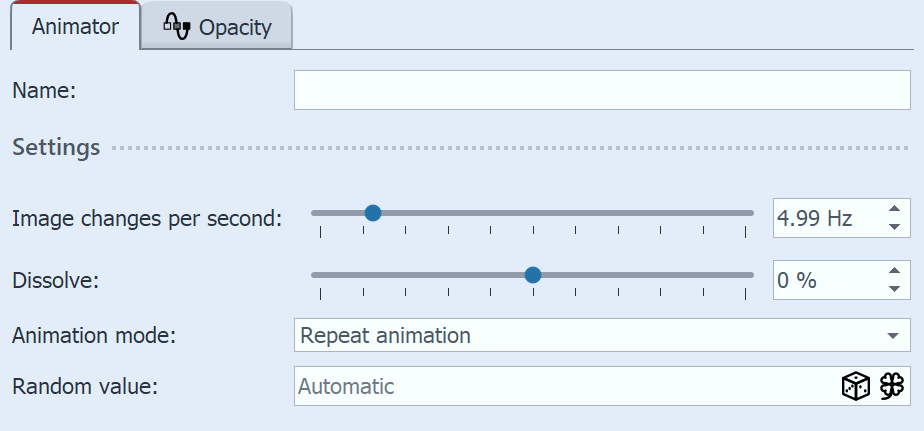Click the Dissolve slider handle
Image resolution: width=924 pixels, height=431 pixels.
[x=533, y=274]
